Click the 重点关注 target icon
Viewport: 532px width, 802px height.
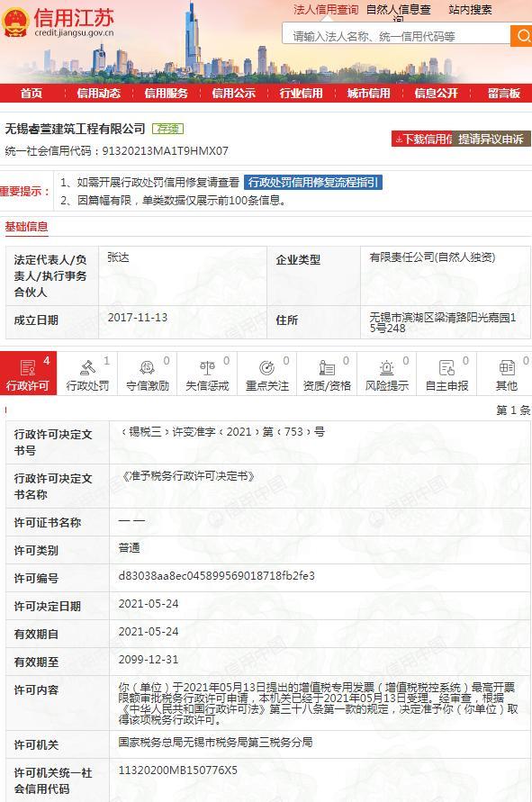tap(267, 367)
